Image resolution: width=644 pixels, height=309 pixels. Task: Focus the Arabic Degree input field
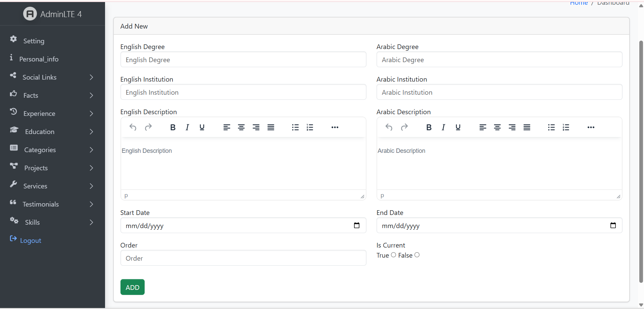point(499,59)
